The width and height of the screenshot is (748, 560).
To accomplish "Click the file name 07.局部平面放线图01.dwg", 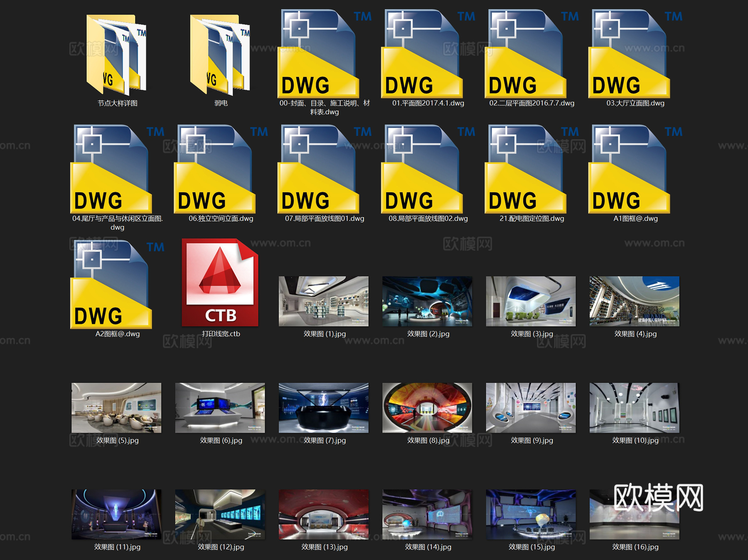I will coord(325,218).
